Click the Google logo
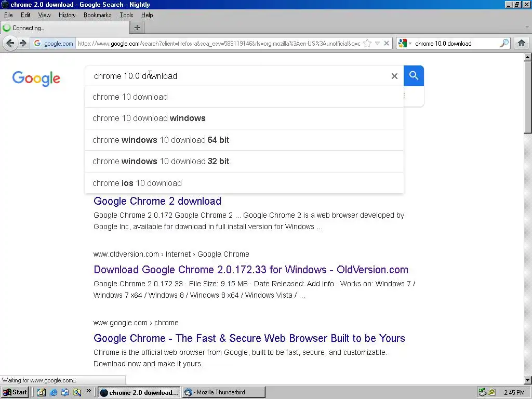This screenshot has width=532, height=399. [x=36, y=78]
